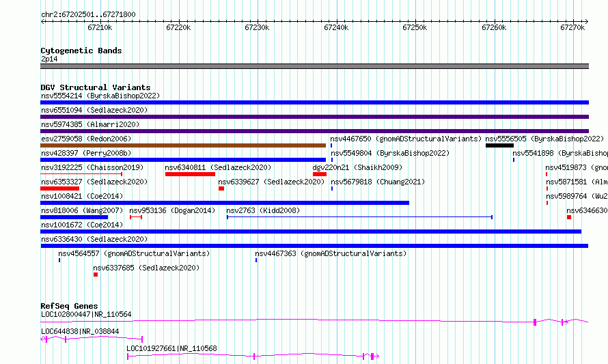Open nsv4564557 (gnomADStructuralVariants) label

point(134,253)
